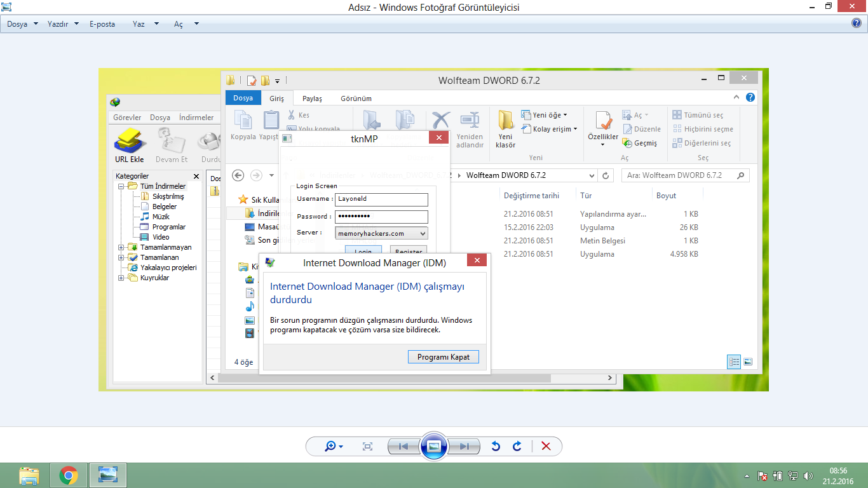Start the slide show

tap(434, 447)
